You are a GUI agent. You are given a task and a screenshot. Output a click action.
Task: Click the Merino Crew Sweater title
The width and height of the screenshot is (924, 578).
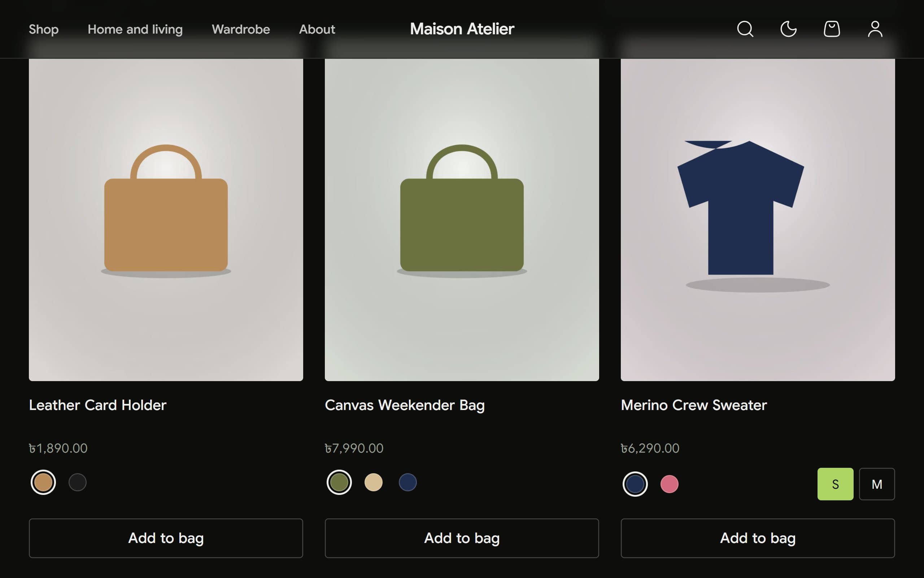(694, 405)
